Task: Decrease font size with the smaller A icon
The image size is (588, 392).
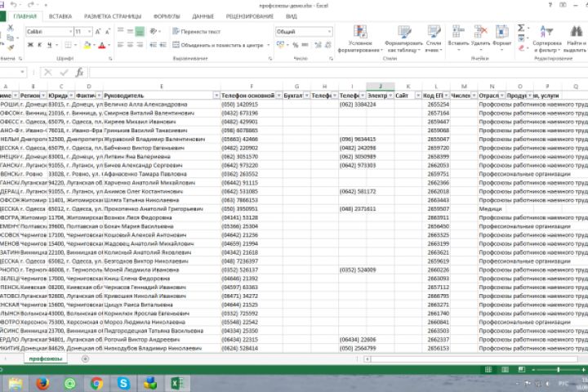Action: (108, 32)
